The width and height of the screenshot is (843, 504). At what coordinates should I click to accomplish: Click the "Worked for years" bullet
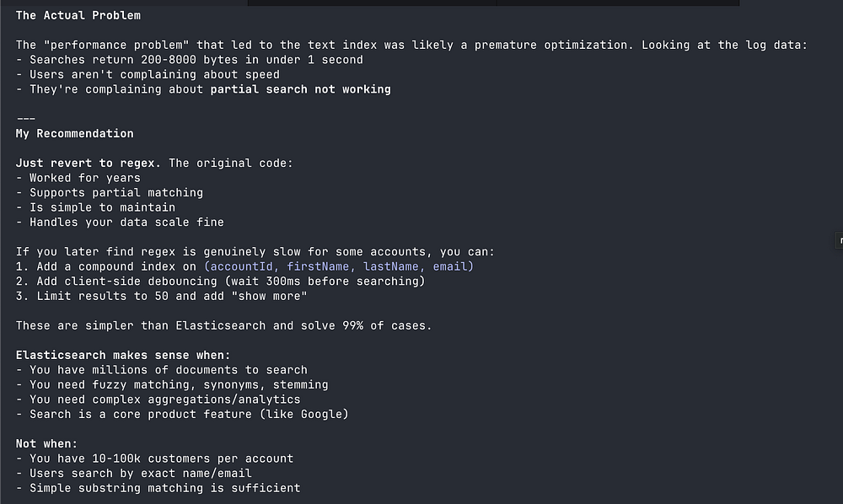(84, 178)
